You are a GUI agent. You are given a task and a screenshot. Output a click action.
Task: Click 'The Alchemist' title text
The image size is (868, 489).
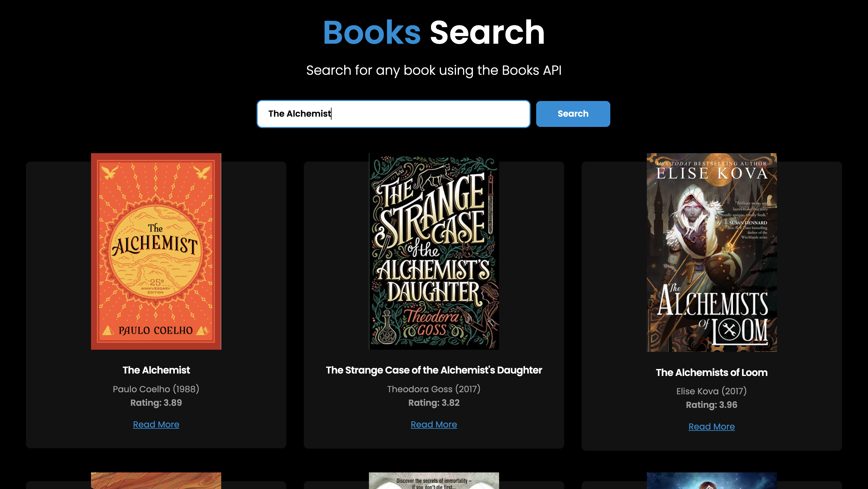pos(156,370)
